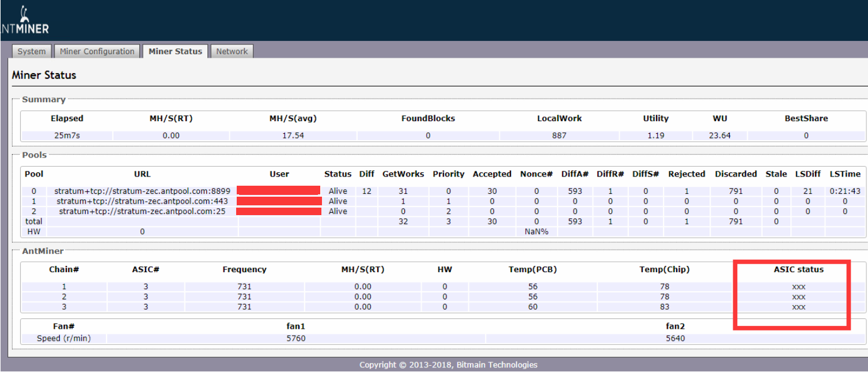This screenshot has height=372, width=868.
Task: Click fan2 speed value 5640
Action: coord(675,338)
